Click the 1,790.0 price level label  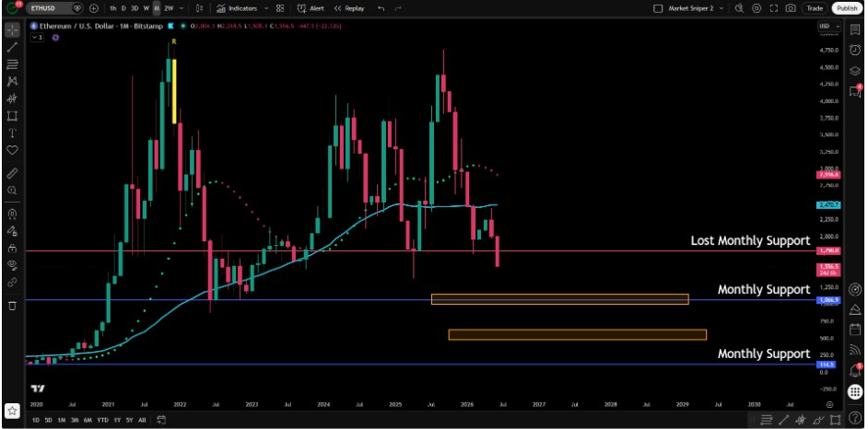828,251
